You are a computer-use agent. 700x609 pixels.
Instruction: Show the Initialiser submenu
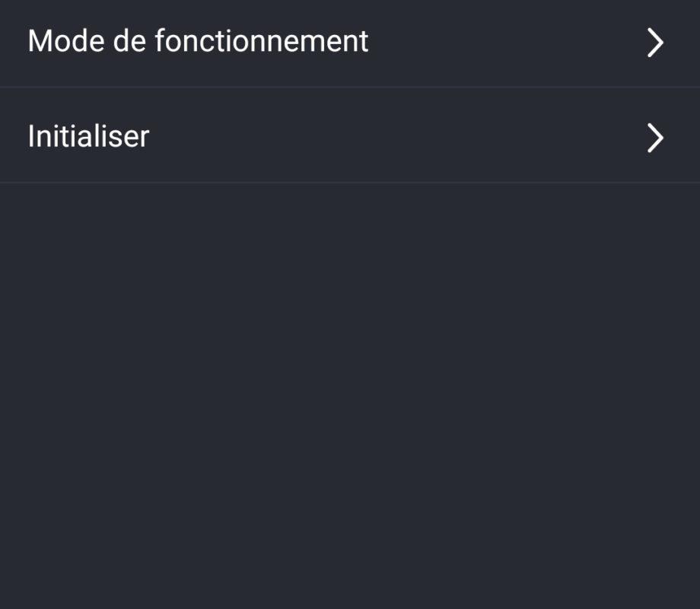350,136
